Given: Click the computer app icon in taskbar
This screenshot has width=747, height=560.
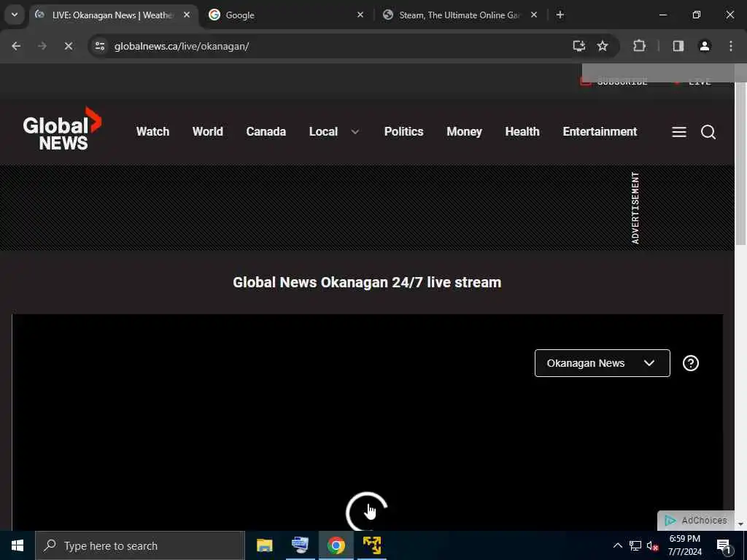Looking at the screenshot, I should (x=300, y=545).
